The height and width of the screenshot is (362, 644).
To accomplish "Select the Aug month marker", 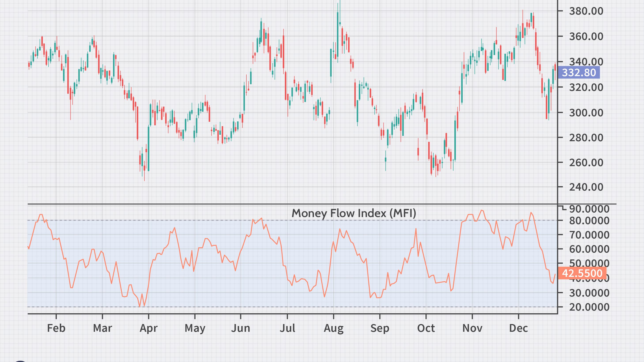I will 334,328.
